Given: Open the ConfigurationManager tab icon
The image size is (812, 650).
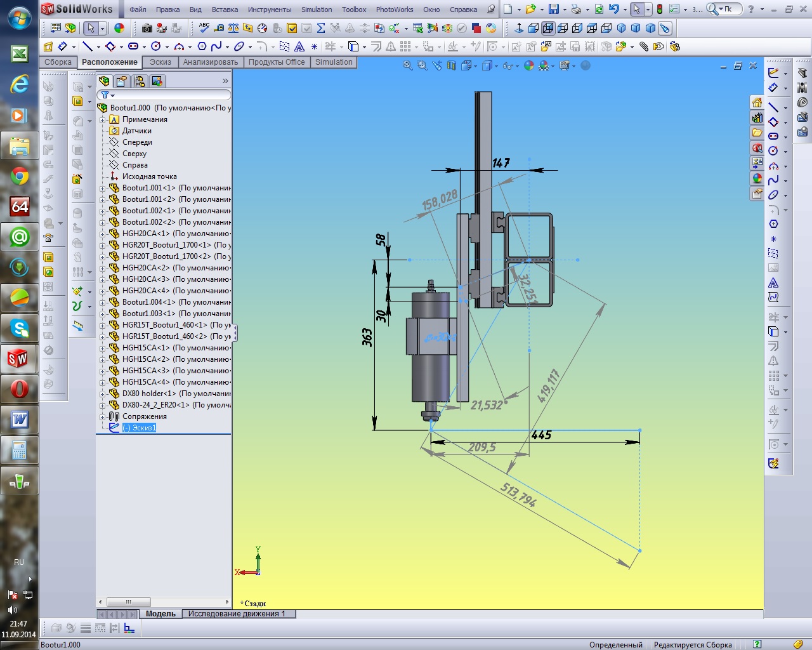Looking at the screenshot, I should point(140,81).
